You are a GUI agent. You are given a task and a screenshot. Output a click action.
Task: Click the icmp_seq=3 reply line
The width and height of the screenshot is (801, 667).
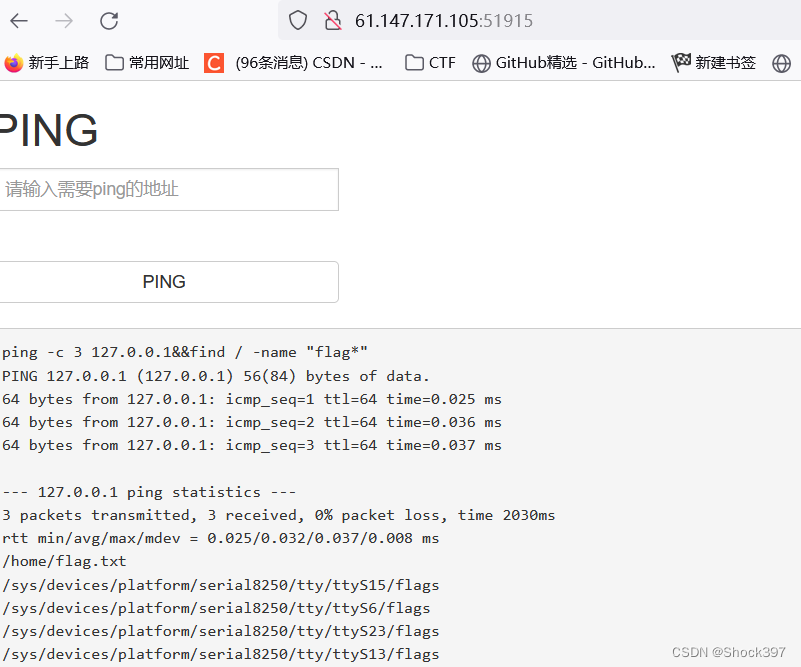tap(251, 445)
